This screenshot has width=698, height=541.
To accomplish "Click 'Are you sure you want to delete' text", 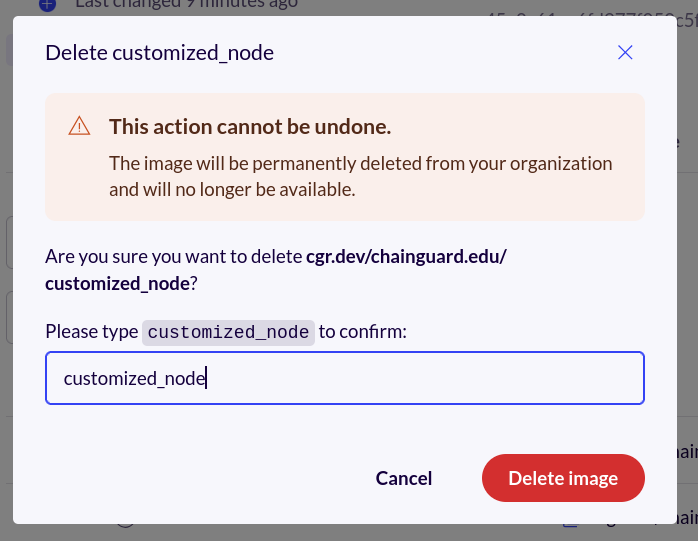I will (172, 256).
